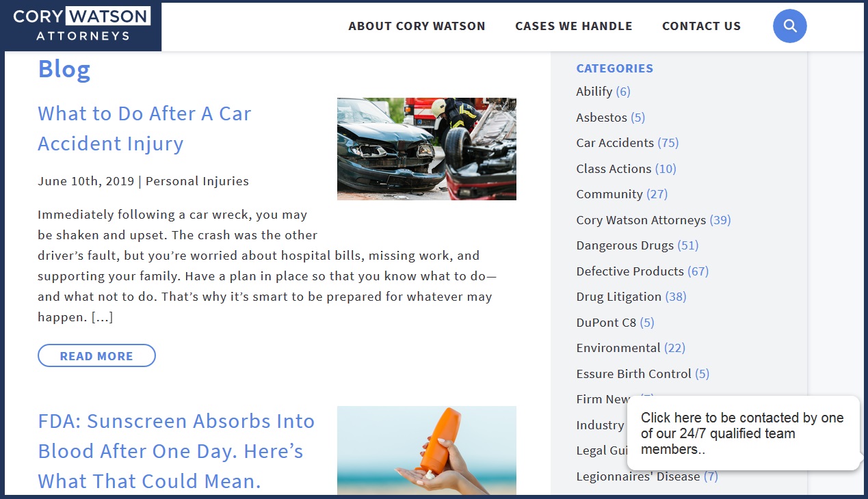Select the Asbestos category
The height and width of the screenshot is (499, 868).
pyautogui.click(x=601, y=118)
